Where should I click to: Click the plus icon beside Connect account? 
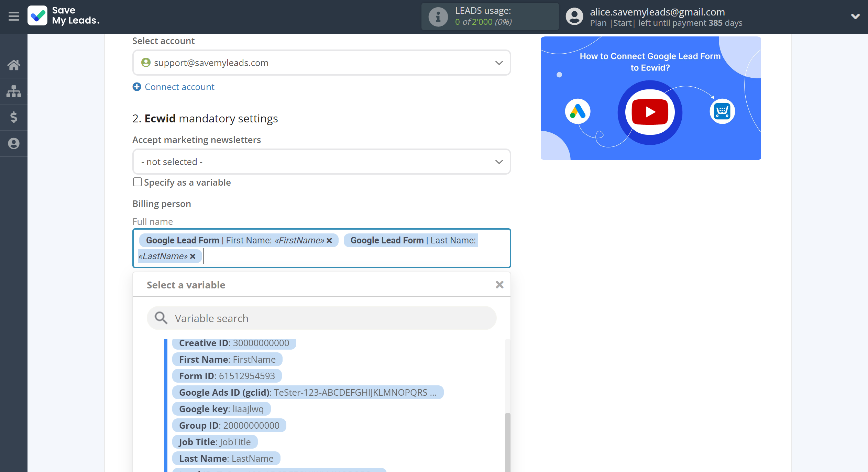coord(137,87)
